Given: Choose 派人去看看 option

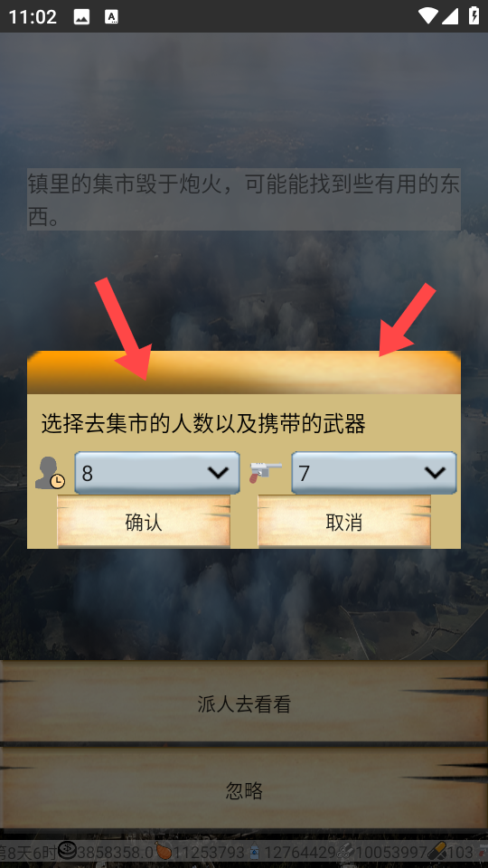Looking at the screenshot, I should 244,702.
